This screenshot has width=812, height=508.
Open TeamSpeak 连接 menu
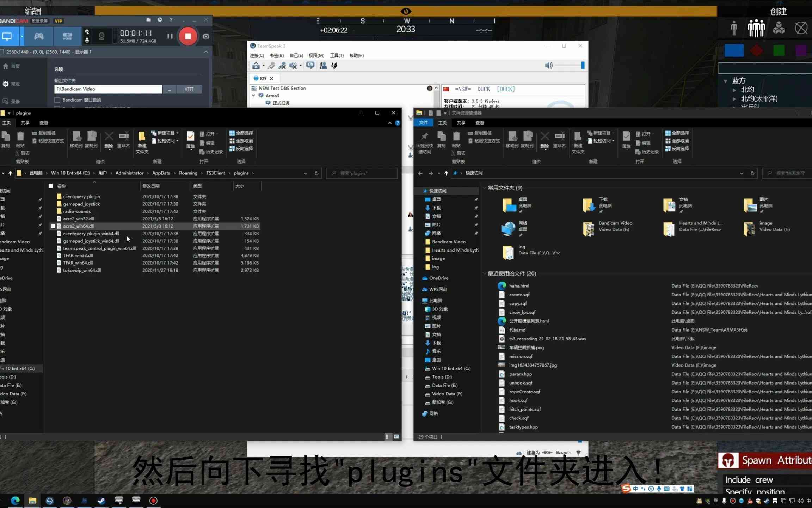[257, 55]
